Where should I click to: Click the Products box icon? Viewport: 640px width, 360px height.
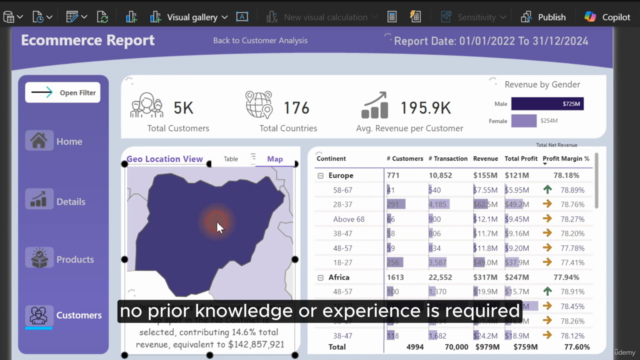(39, 258)
